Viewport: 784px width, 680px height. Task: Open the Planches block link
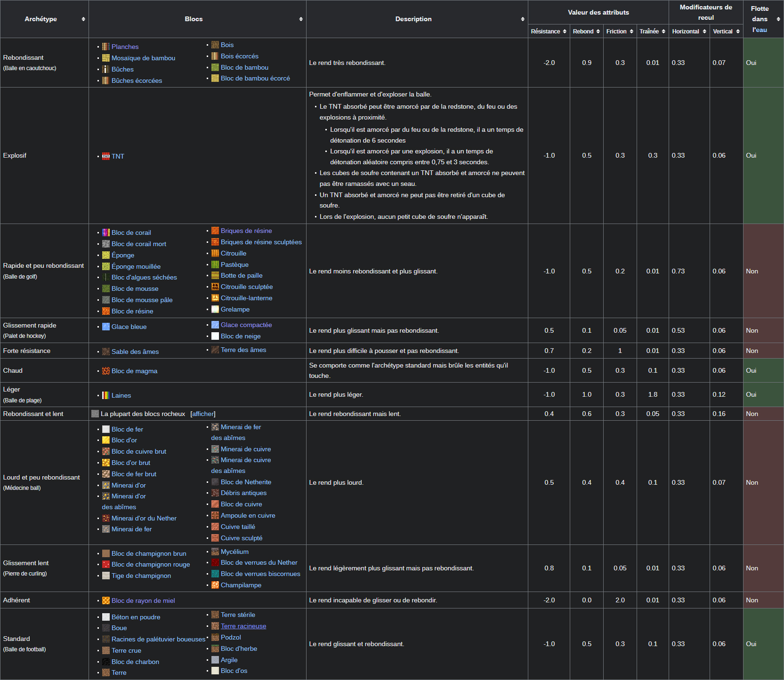(x=125, y=47)
